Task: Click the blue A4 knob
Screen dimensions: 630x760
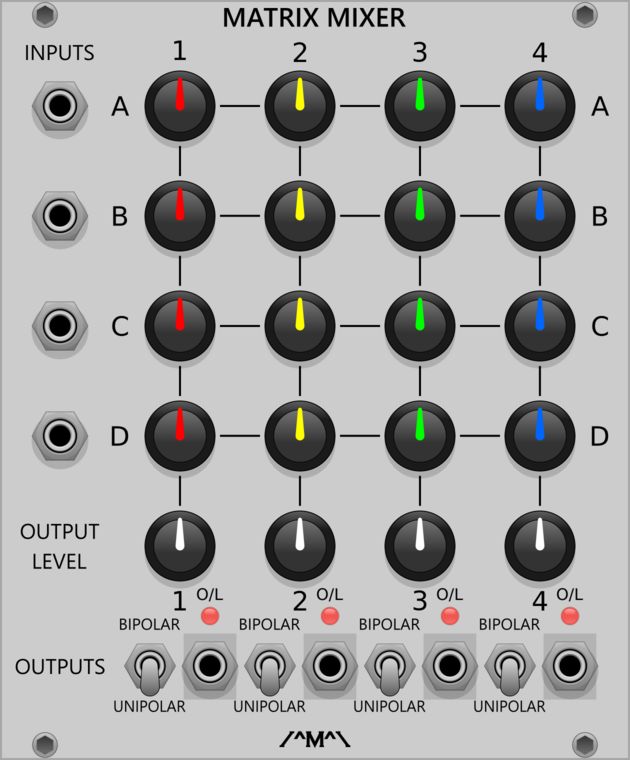Action: click(540, 106)
